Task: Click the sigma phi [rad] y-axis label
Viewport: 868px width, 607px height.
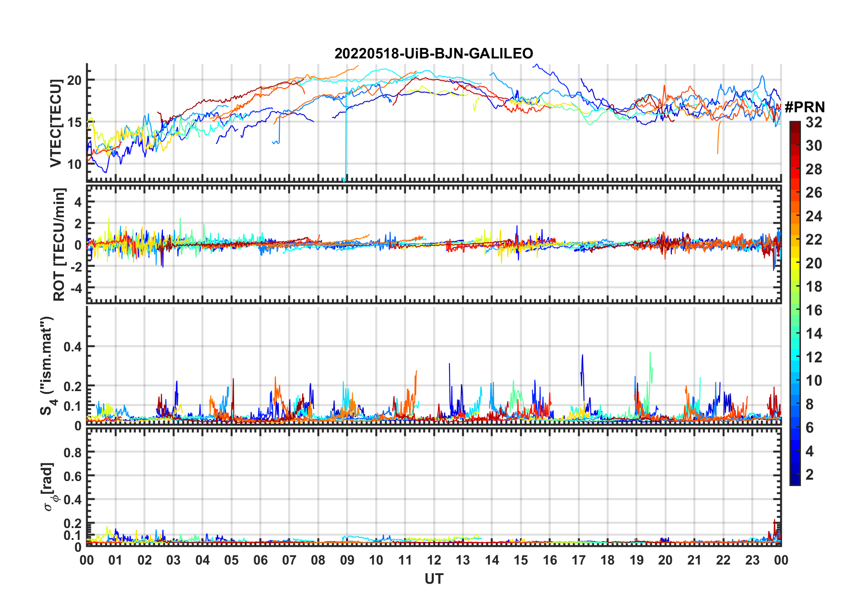Action: tap(51, 487)
